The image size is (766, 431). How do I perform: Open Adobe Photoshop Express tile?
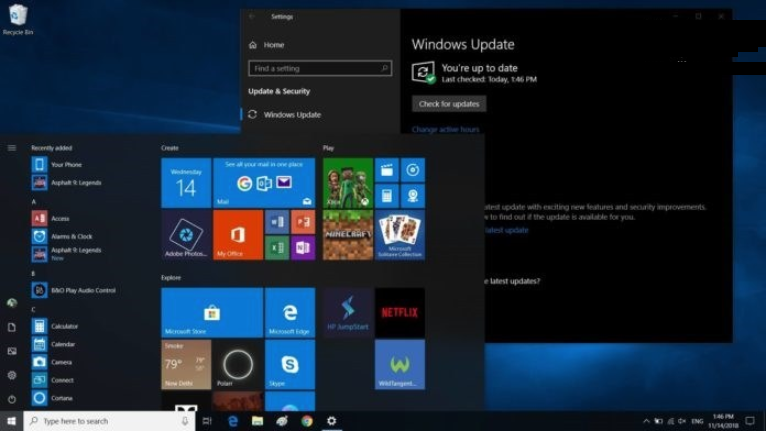pyautogui.click(x=186, y=235)
